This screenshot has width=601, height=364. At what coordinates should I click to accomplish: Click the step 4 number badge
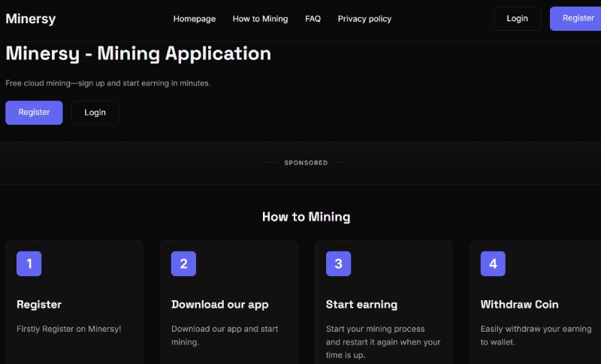pos(493,263)
